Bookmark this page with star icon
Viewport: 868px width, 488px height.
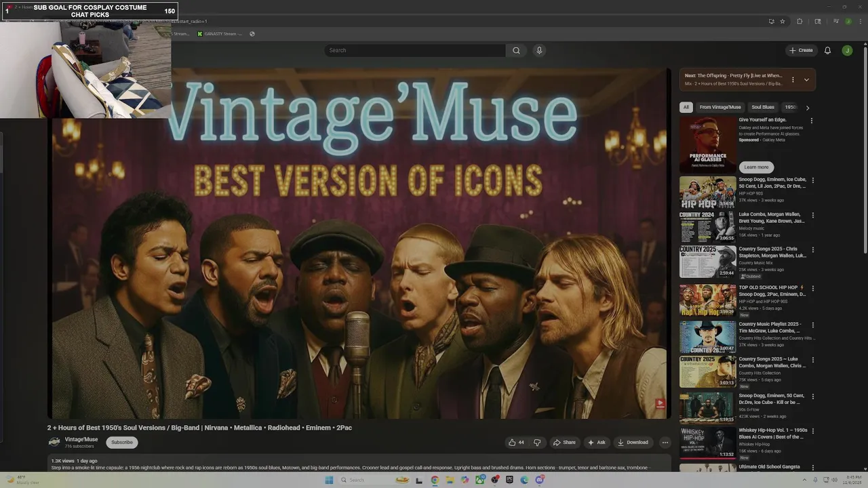(783, 21)
